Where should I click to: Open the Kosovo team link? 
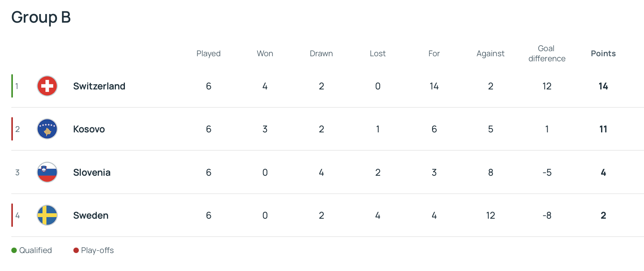89,129
